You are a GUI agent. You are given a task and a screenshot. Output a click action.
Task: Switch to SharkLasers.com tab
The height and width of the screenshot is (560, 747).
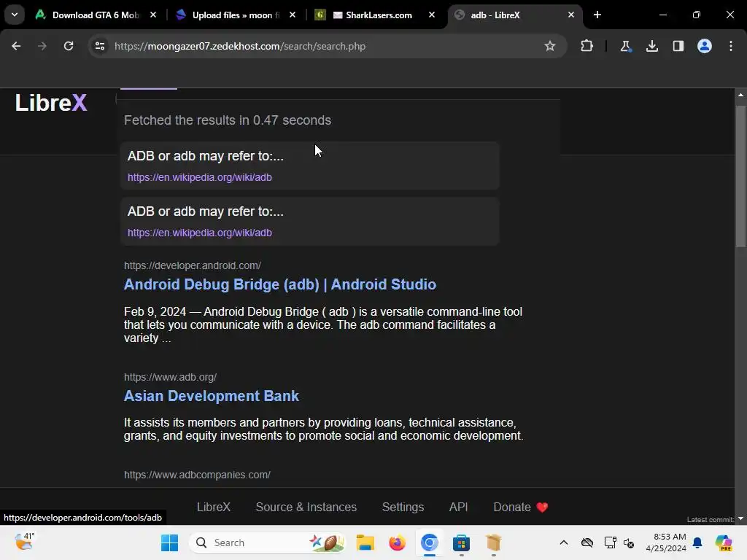coord(376,15)
